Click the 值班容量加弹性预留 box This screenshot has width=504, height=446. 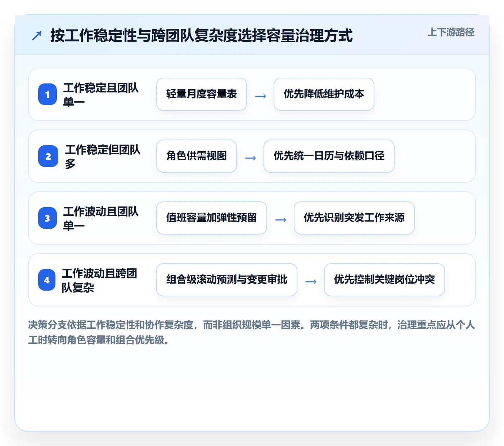pyautogui.click(x=212, y=218)
